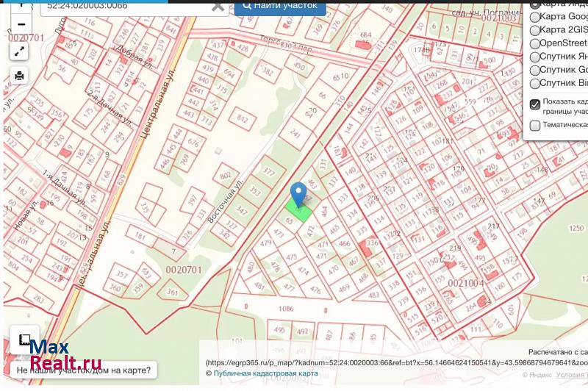Select the 'Спутник Google' radio option
This screenshot has width=588, height=391.
[x=534, y=71]
